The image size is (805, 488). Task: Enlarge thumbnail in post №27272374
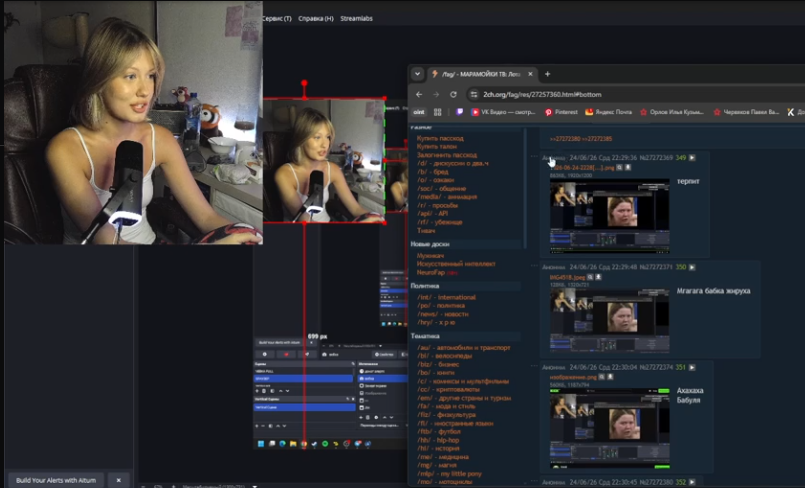click(x=609, y=428)
